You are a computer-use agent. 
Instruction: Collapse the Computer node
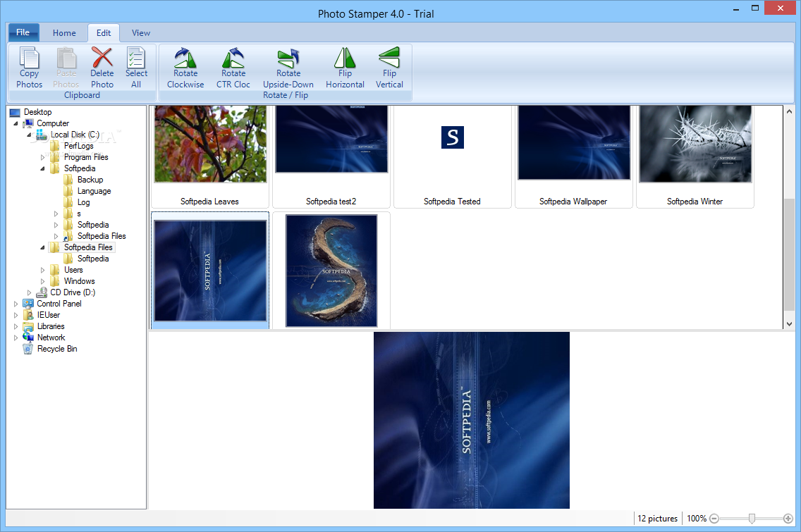tap(16, 123)
